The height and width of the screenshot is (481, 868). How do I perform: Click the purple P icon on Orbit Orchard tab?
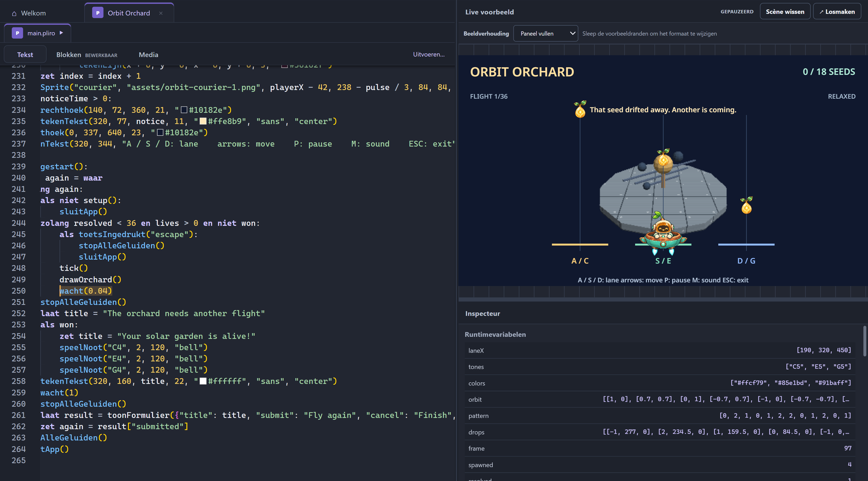click(x=98, y=13)
